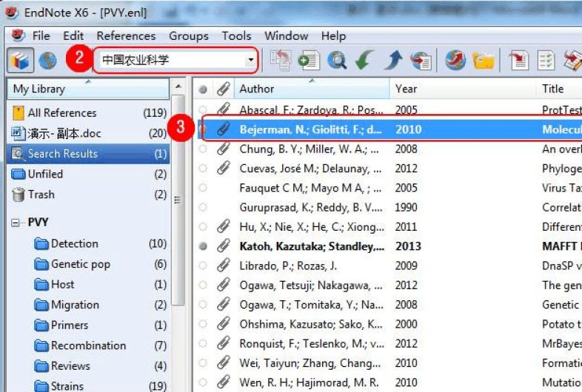Open attachment paperclip of Wen row
582x392 pixels.
(x=223, y=382)
